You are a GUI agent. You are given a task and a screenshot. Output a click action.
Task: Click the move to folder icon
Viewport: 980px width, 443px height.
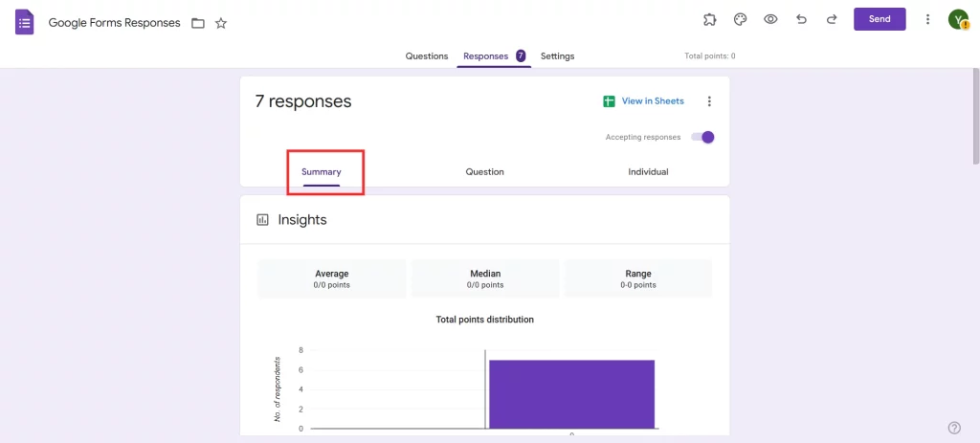point(198,24)
